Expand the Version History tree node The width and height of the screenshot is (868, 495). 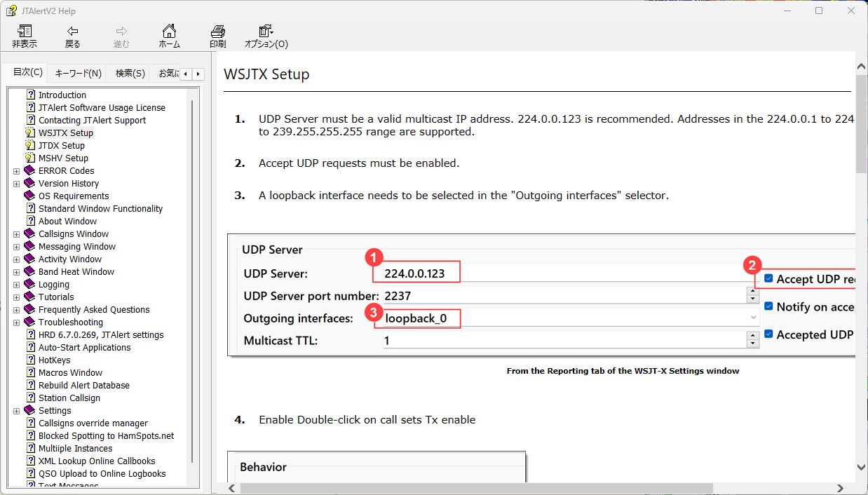pos(16,184)
